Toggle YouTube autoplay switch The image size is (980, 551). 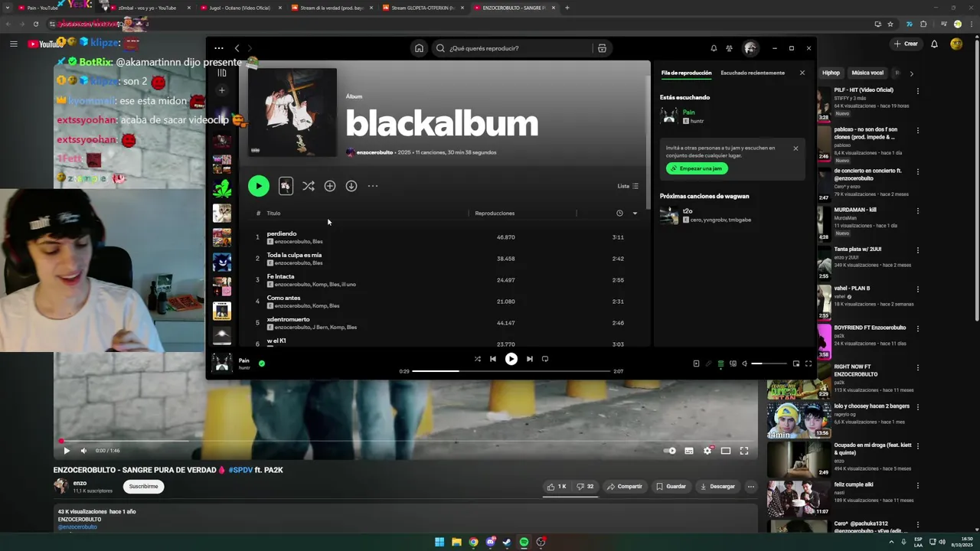pos(670,451)
